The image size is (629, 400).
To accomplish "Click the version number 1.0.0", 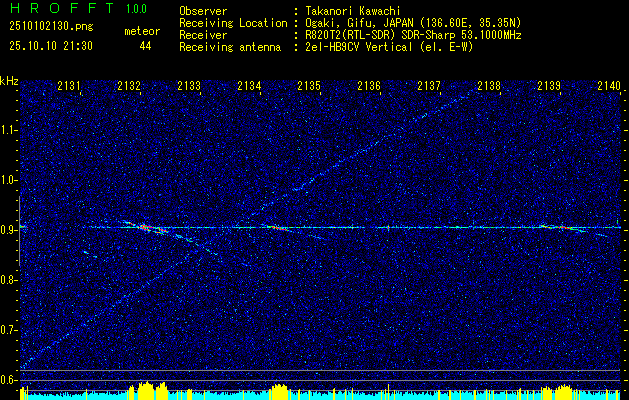I will coord(136,9).
